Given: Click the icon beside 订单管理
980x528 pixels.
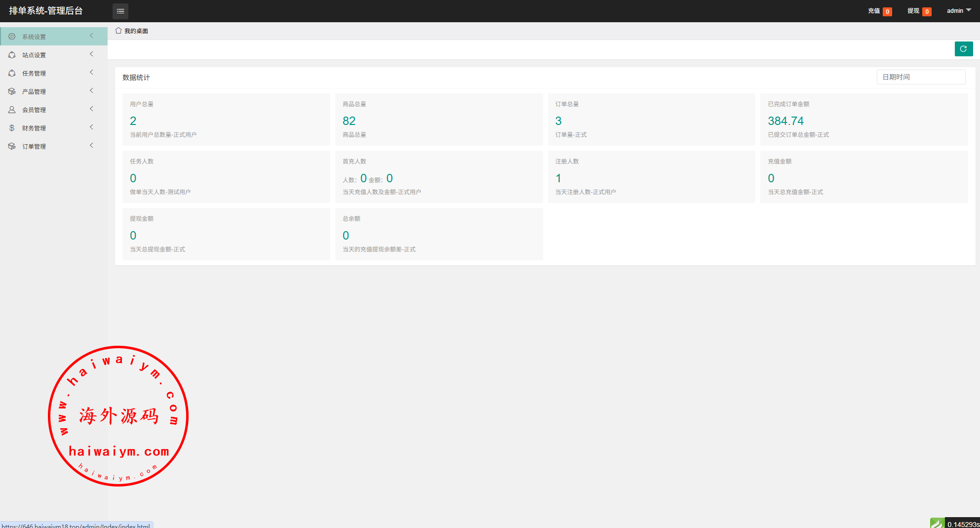Looking at the screenshot, I should point(12,146).
